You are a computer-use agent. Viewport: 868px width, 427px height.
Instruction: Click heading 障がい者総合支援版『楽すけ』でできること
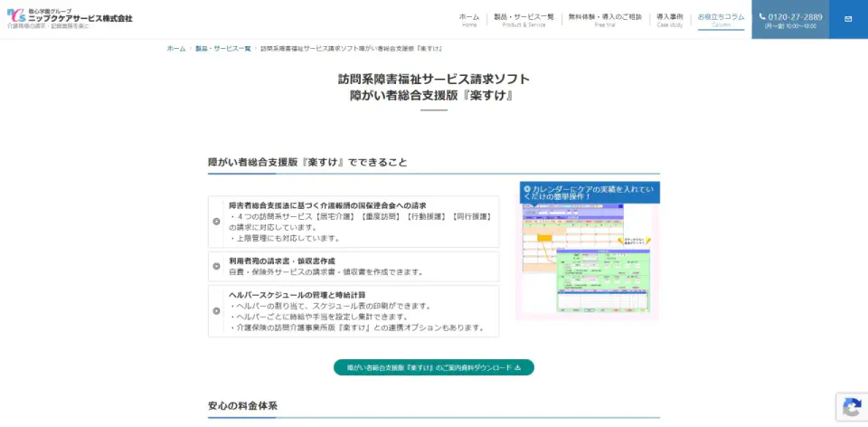pyautogui.click(x=307, y=162)
